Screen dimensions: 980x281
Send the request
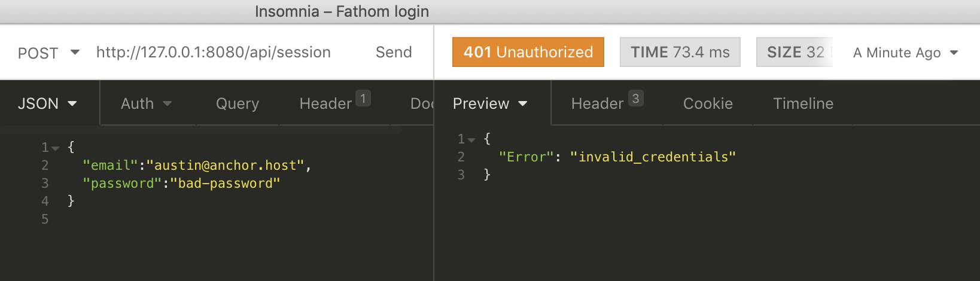pos(394,53)
